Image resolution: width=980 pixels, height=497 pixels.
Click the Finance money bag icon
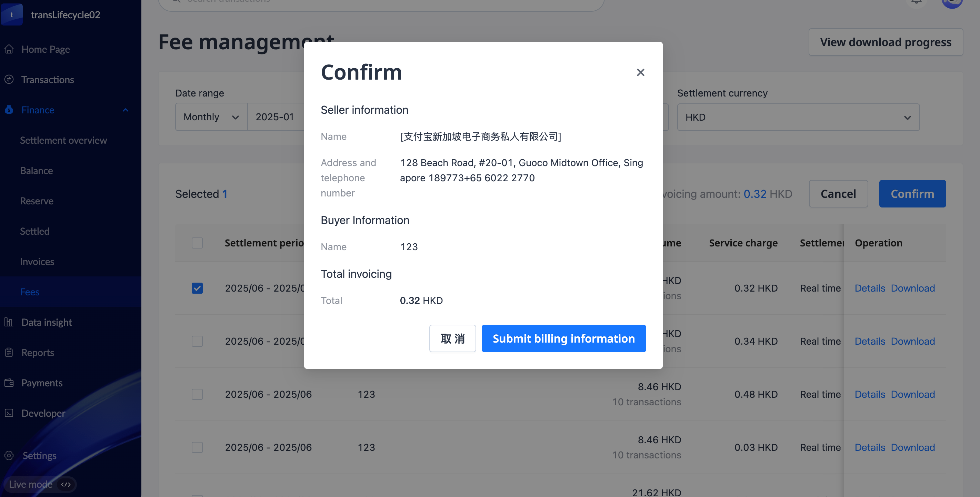(9, 110)
